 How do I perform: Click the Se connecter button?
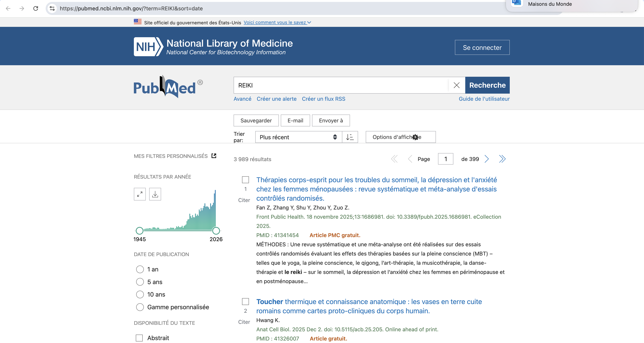pos(482,48)
